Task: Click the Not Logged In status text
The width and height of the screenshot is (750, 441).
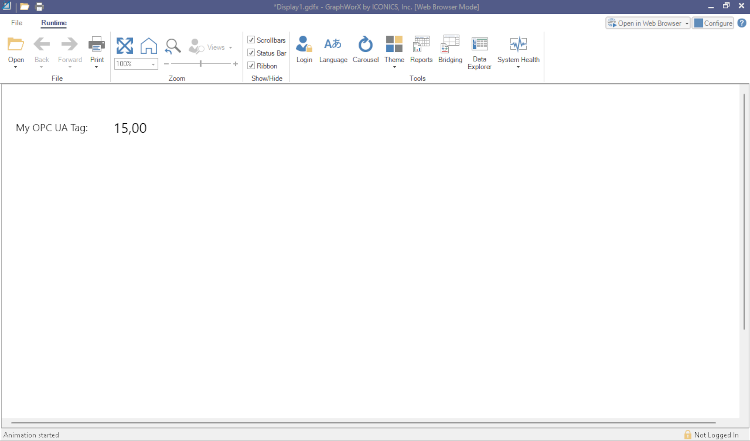Action: (716, 435)
